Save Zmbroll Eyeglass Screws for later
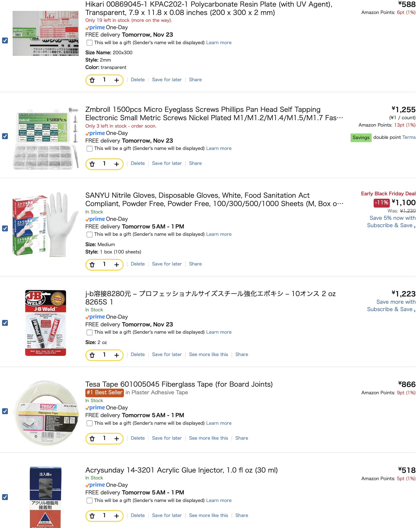Image resolution: width=420 pixels, height=528 pixels. 167,163
